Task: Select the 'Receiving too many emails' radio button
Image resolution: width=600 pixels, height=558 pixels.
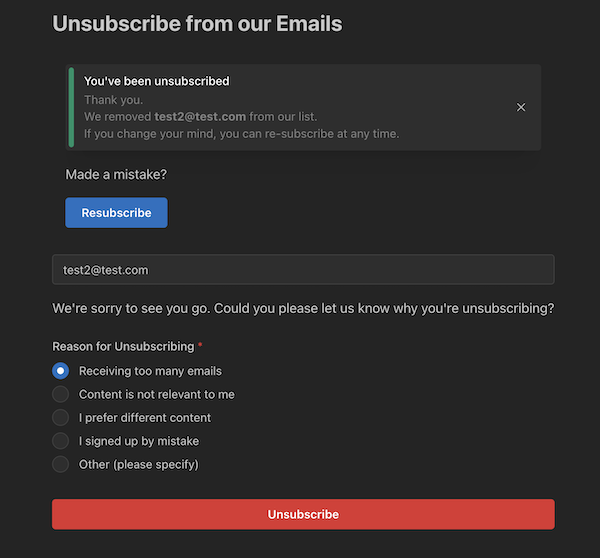Action: [x=61, y=371]
